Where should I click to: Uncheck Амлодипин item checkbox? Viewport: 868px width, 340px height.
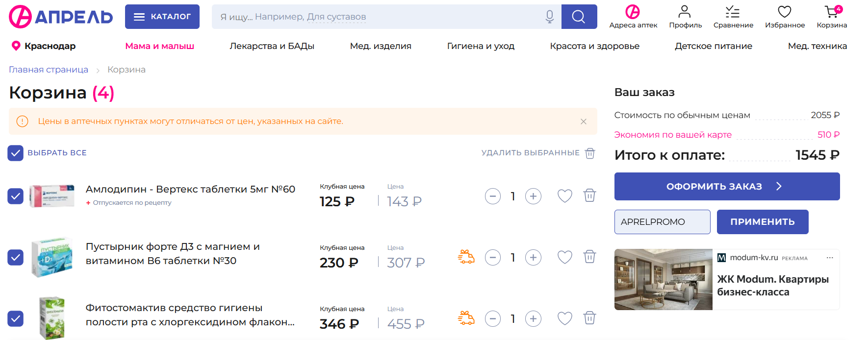(x=15, y=196)
